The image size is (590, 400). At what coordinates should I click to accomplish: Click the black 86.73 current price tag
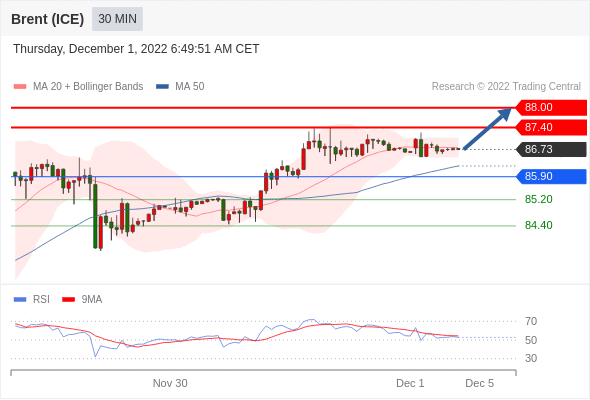551,149
